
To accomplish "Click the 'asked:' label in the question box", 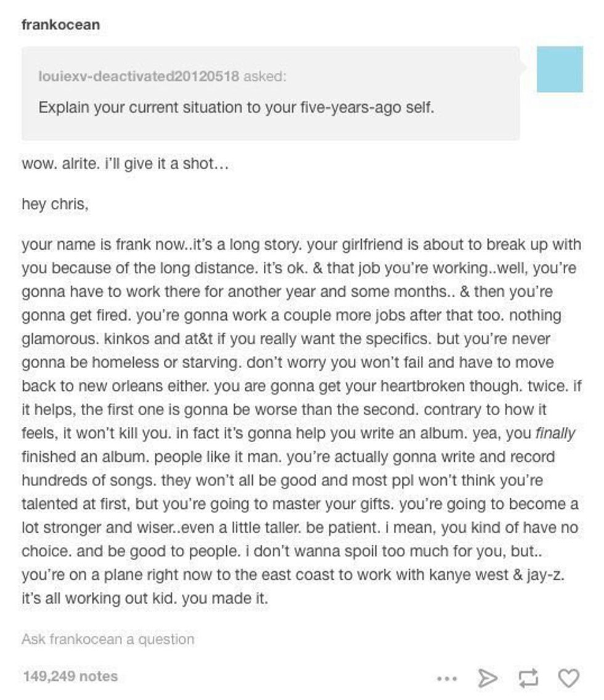I will 265,77.
